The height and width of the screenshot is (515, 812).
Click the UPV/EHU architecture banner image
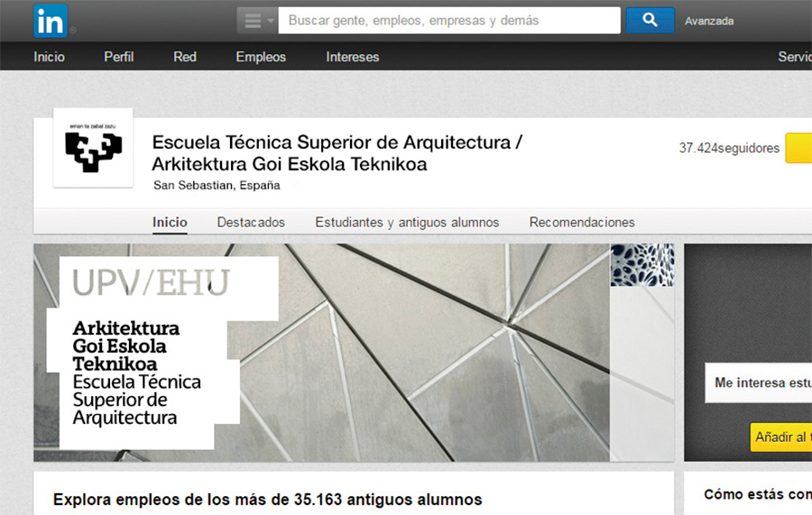click(354, 353)
